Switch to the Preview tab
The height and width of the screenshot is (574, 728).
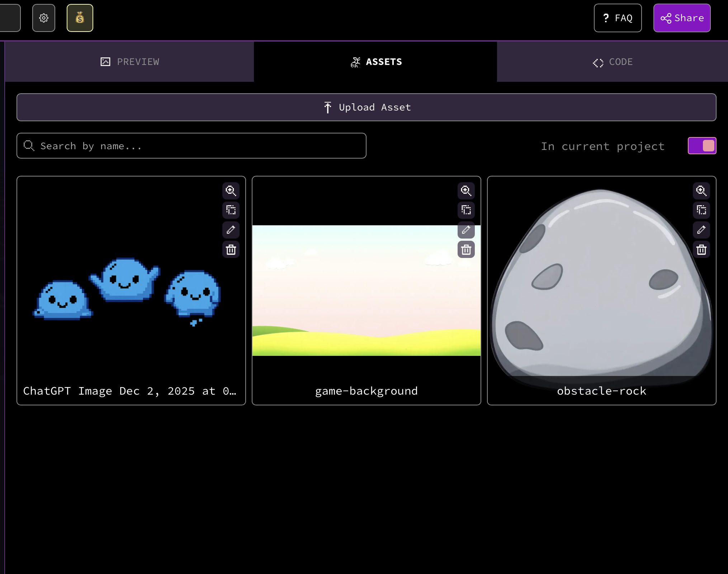(x=129, y=62)
